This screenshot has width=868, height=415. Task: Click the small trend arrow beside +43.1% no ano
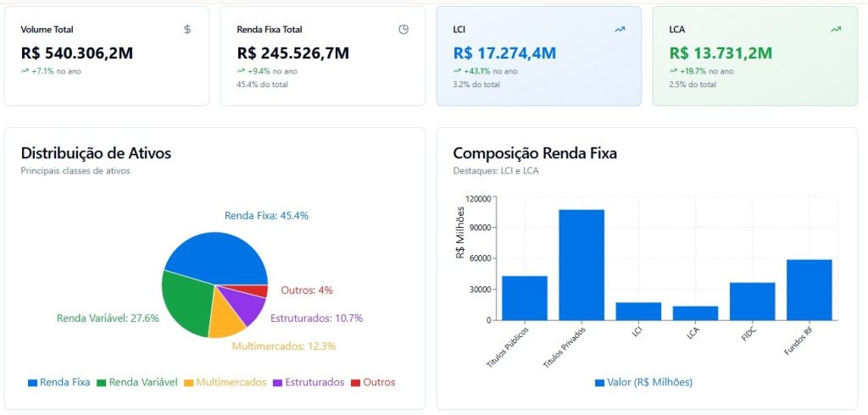(x=457, y=71)
